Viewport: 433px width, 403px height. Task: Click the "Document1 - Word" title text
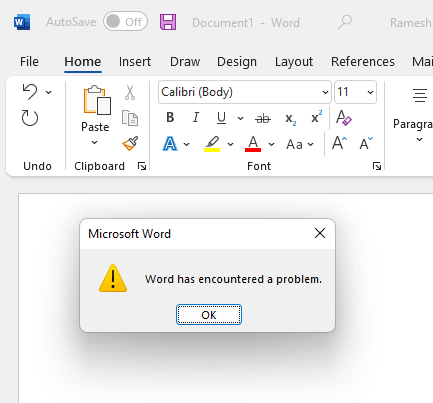(x=246, y=23)
